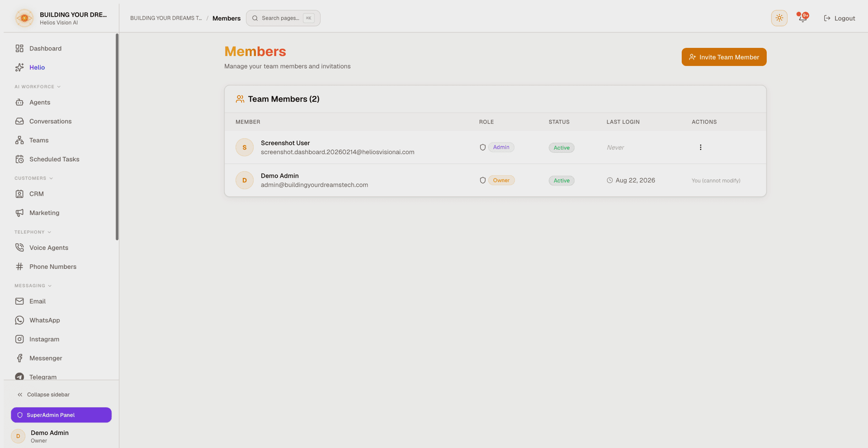Open the Conversations menu item
This screenshot has height=448, width=868.
pos(61,121)
